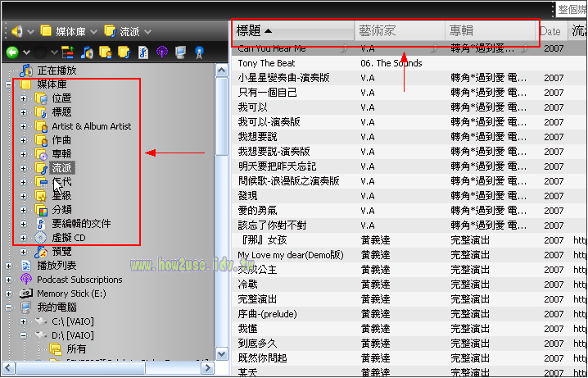588x378 pixels.
Task: Click the 藝術家 column header
Action: [x=377, y=31]
